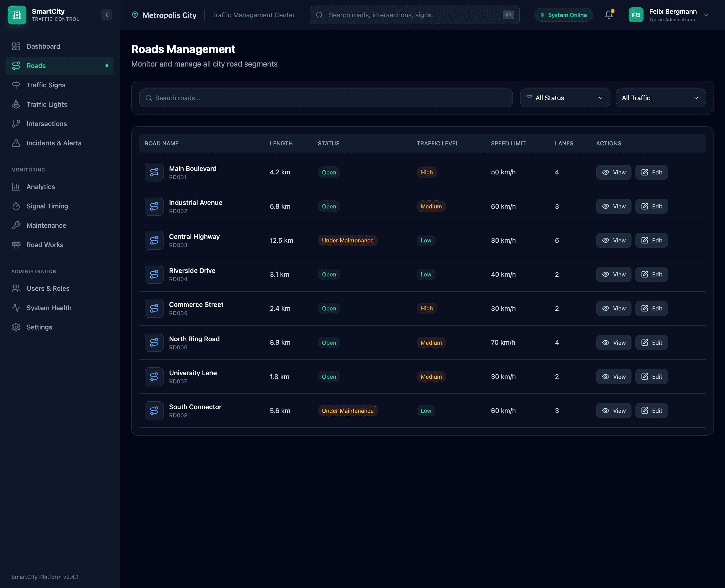Go to Traffic Lights in sidebar
Viewport: 725px width, 588px height.
(47, 104)
